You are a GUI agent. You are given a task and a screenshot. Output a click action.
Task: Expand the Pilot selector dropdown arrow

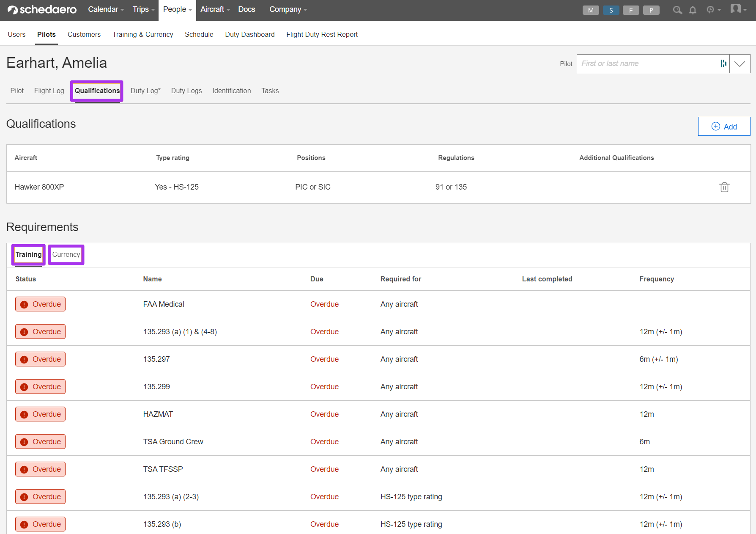pyautogui.click(x=740, y=64)
